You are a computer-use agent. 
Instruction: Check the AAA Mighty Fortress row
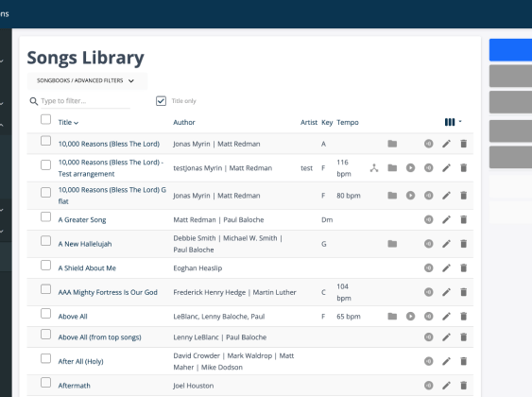click(45, 289)
